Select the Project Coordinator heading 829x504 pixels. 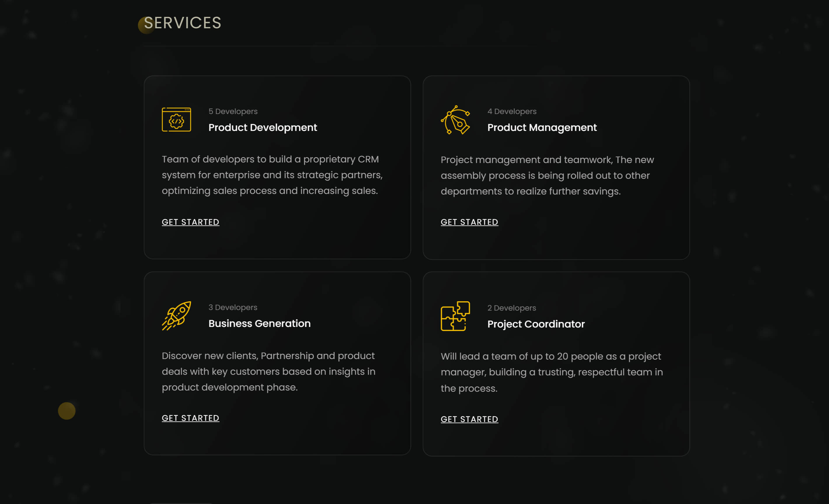click(536, 324)
